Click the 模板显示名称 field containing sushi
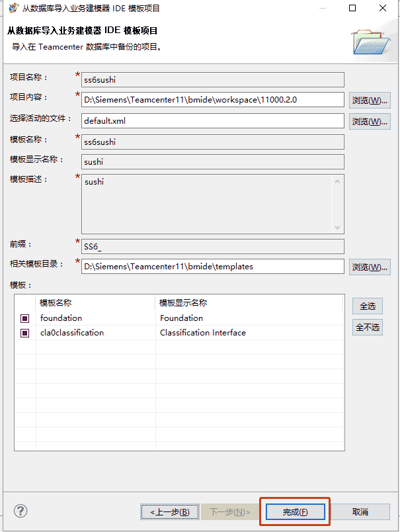The width and height of the screenshot is (400, 532). (212, 162)
